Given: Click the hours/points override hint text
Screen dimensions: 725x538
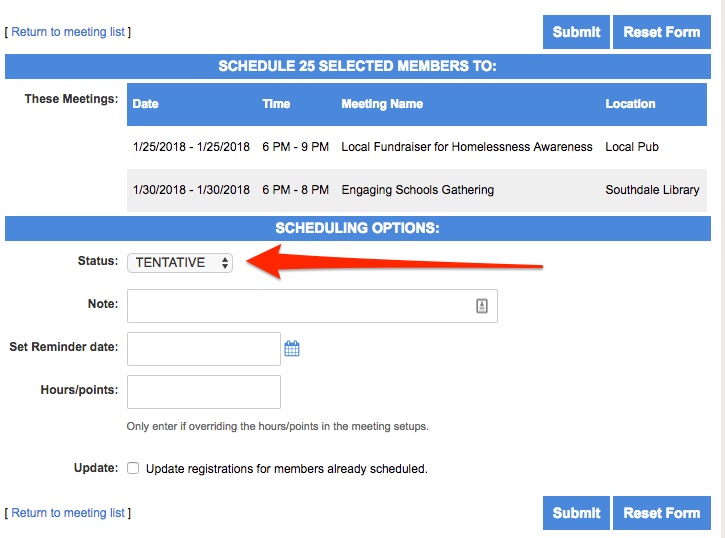Looking at the screenshot, I should [277, 426].
